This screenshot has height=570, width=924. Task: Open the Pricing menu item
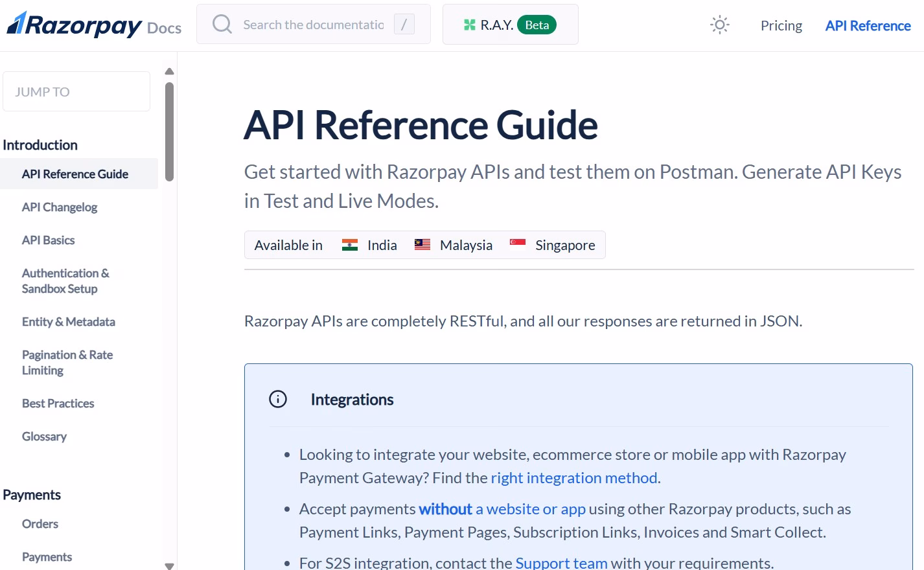tap(781, 25)
